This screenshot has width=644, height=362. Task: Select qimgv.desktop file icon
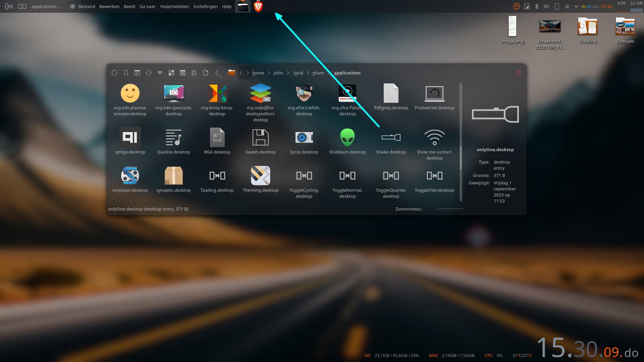pyautogui.click(x=130, y=137)
